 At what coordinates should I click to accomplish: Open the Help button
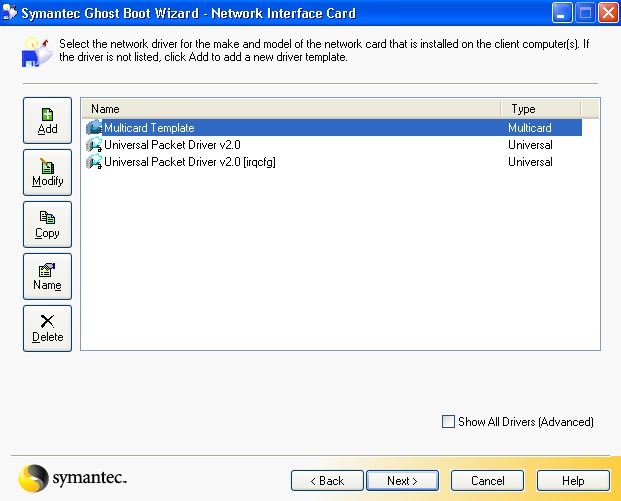(573, 480)
